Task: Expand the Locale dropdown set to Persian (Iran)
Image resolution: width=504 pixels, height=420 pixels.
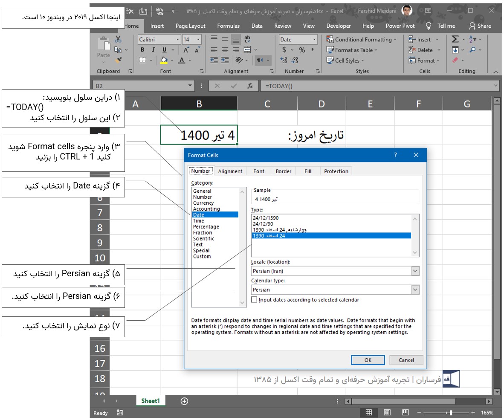Action: pos(415,271)
